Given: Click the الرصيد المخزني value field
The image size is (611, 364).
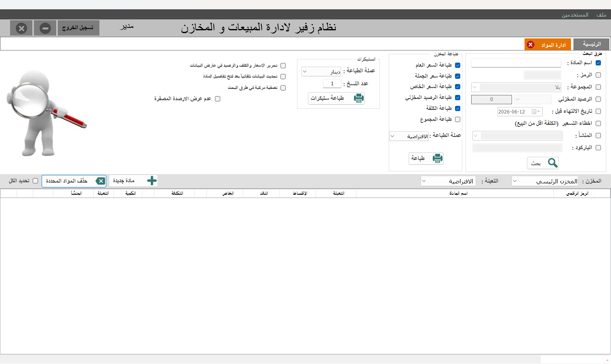Looking at the screenshot, I should point(491,99).
